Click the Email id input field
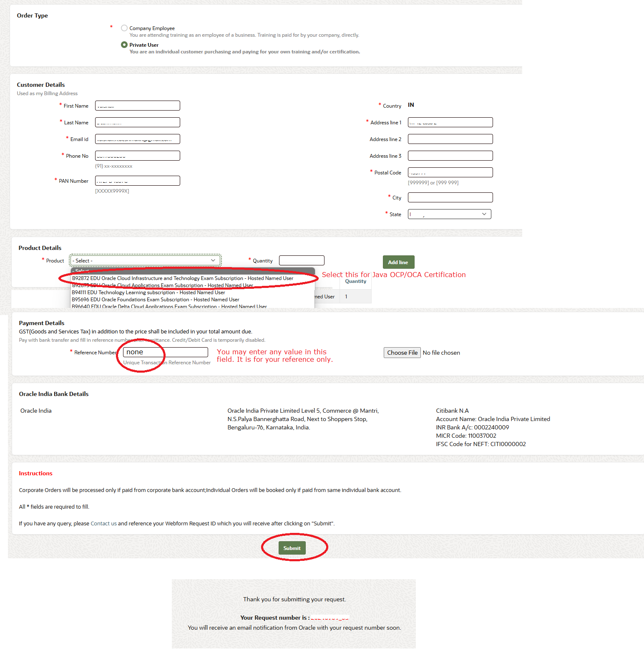Viewport: 644px width, 666px height. [138, 139]
